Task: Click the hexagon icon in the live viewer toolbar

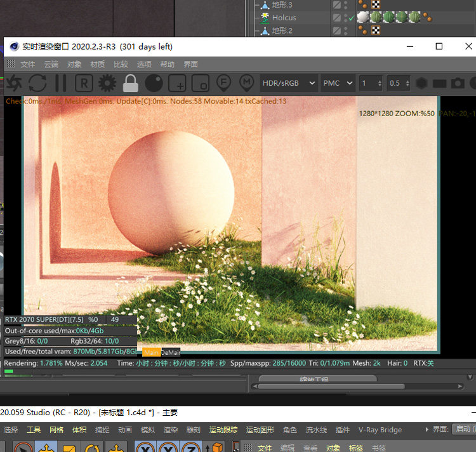Action: [x=421, y=83]
